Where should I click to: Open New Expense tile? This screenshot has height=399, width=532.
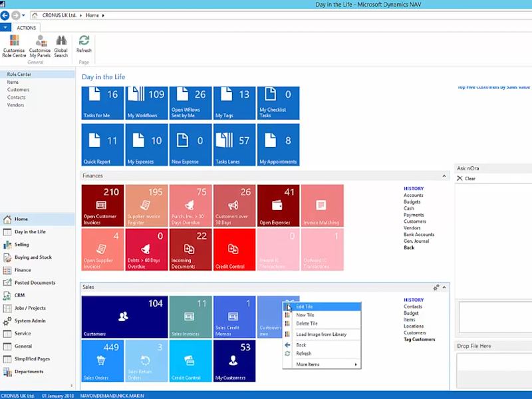[x=191, y=144]
